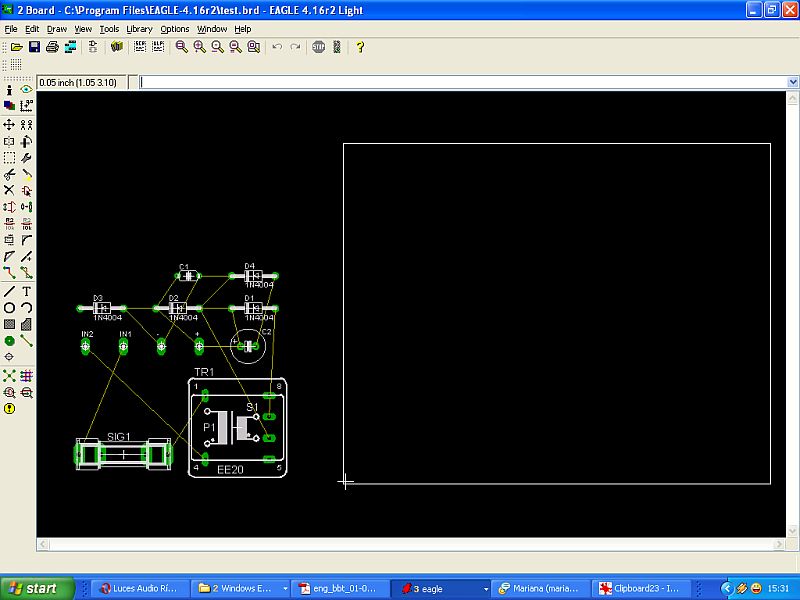Select the Route tool
Viewport: 800px width, 600px height.
coord(9,273)
